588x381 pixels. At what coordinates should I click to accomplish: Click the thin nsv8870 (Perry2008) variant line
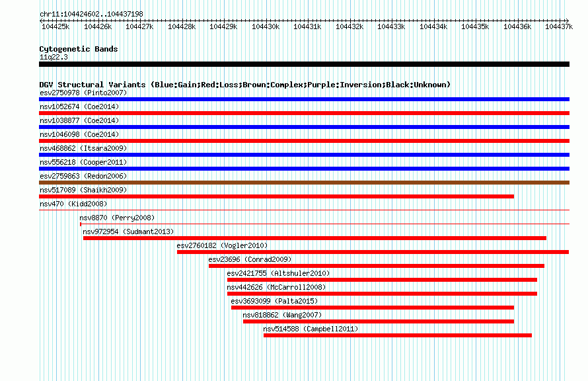pyautogui.click(x=325, y=224)
